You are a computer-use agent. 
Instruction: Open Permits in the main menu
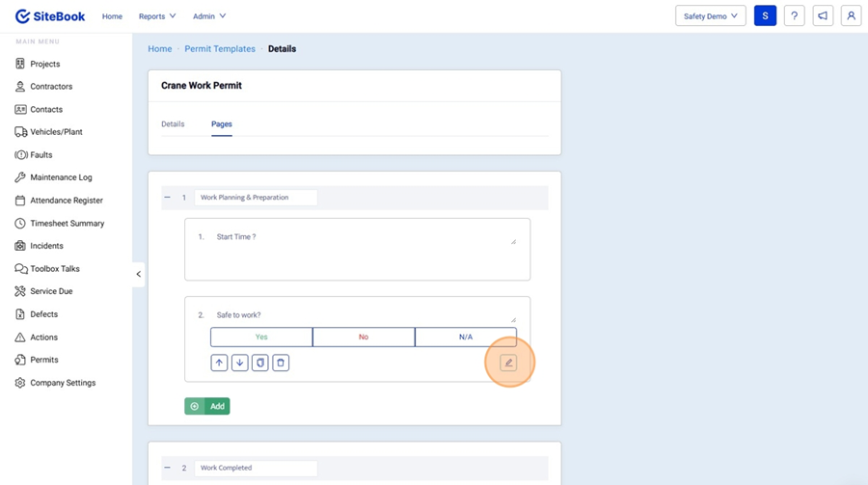pos(44,360)
